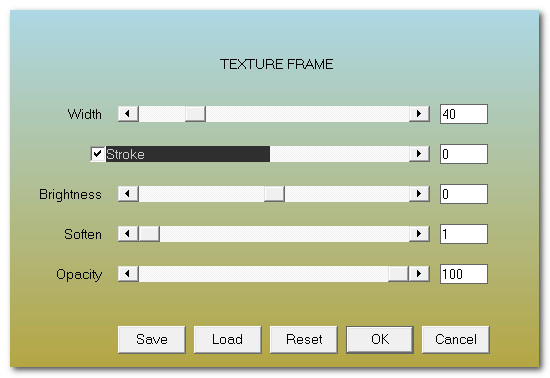Click the right arrow of Stroke slider
This screenshot has width=550, height=378.
[419, 154]
